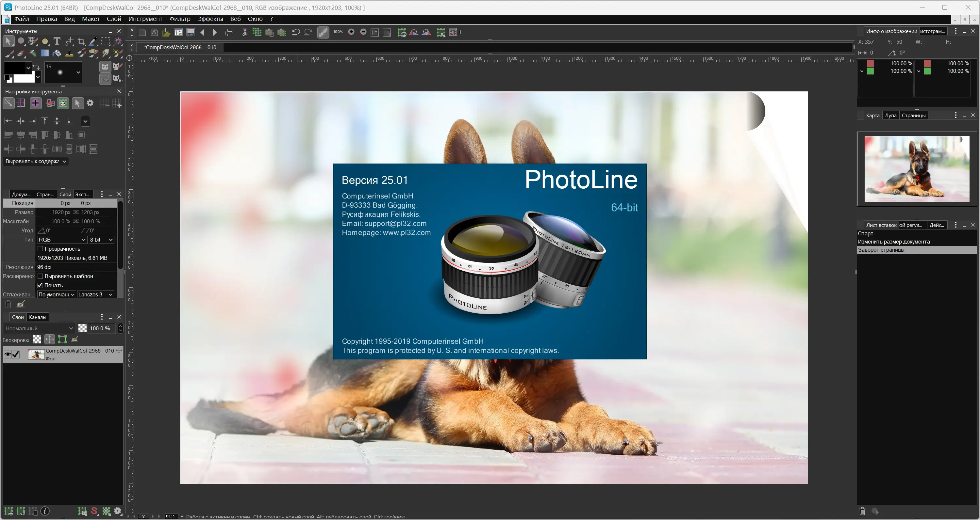
Task: Select the Crop tool
Action: (81, 41)
